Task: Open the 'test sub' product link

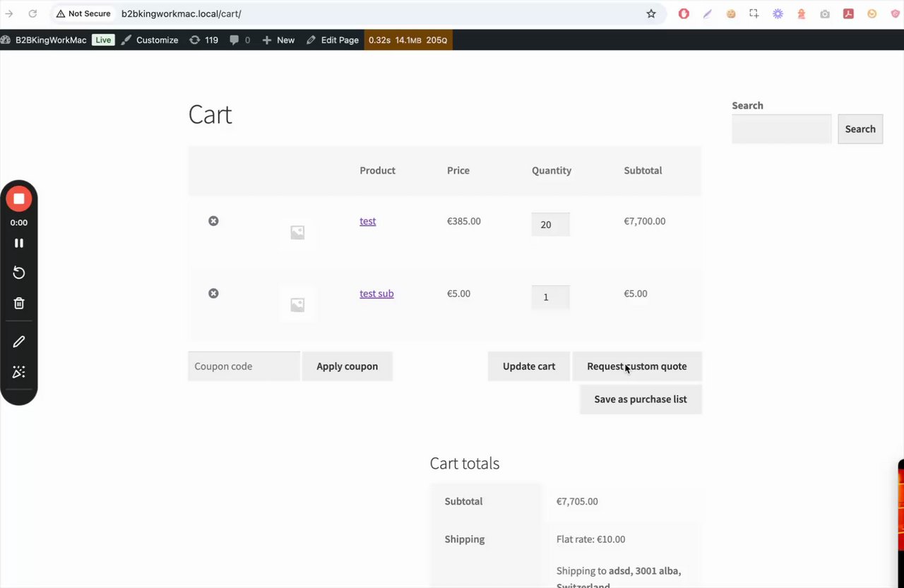Action: 376,294
